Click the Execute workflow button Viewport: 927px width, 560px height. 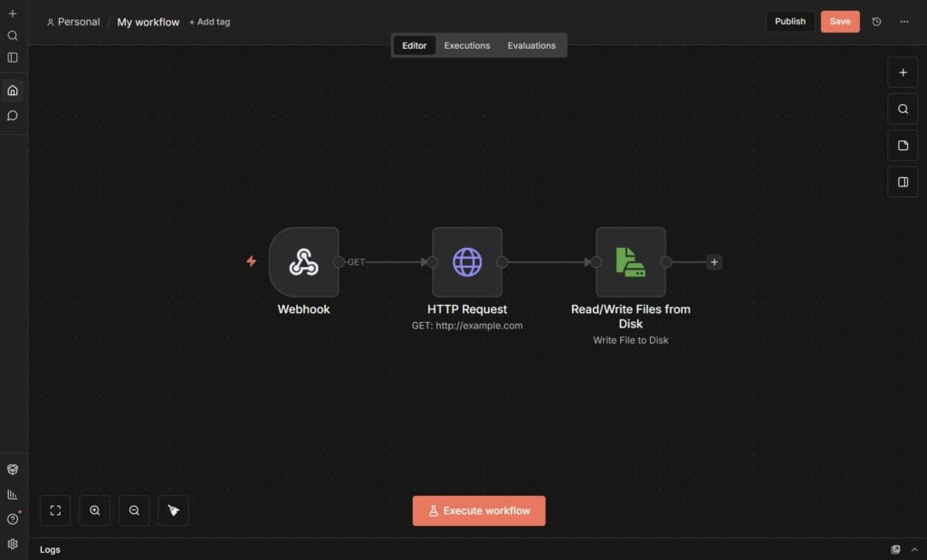(479, 511)
